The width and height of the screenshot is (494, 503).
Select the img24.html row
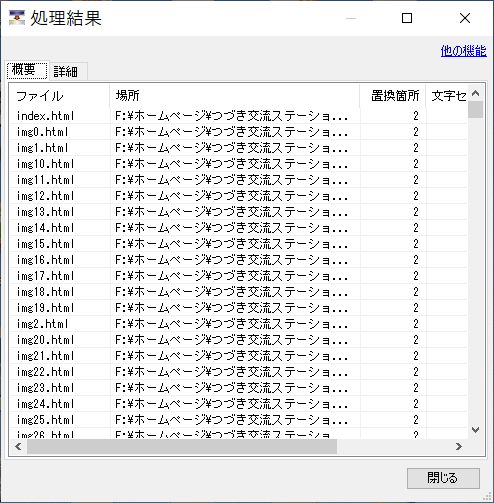[238, 404]
